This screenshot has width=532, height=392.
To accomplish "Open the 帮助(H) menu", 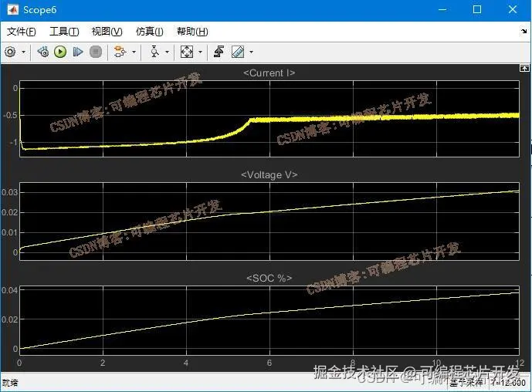I will point(192,32).
